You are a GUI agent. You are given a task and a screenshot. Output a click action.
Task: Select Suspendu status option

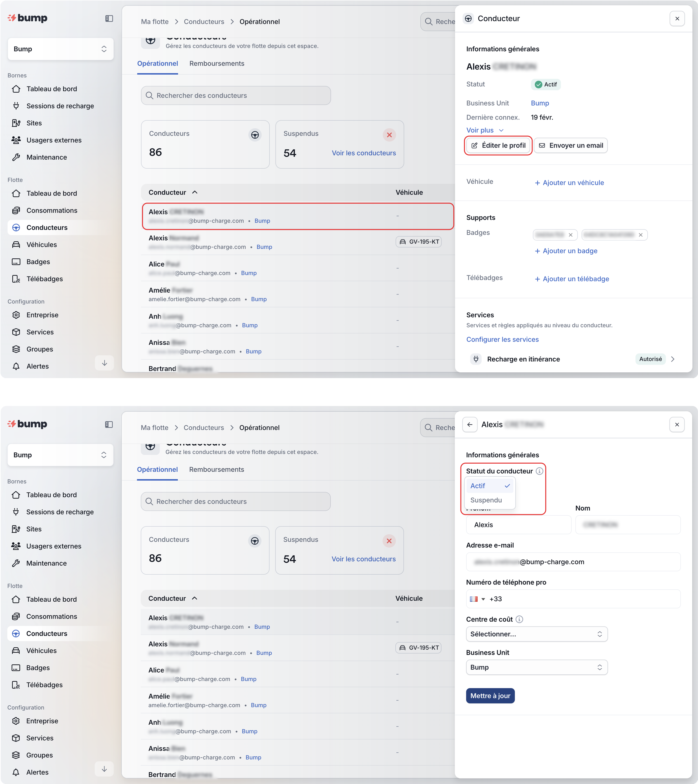pos(486,500)
